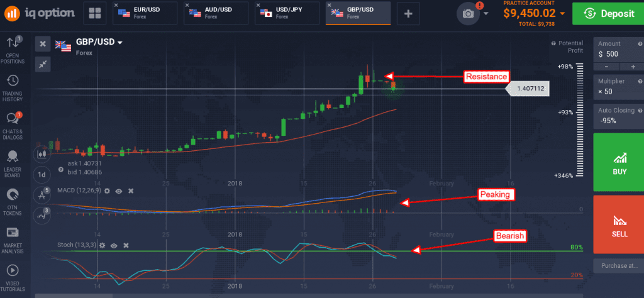
Task: Click the Auto Closing help icon
Action: coord(640,111)
